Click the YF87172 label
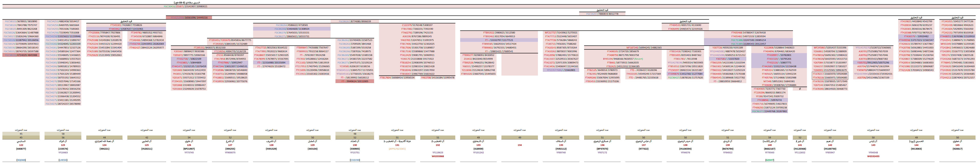The width and height of the screenshot is (980, 164). tap(602, 153)
